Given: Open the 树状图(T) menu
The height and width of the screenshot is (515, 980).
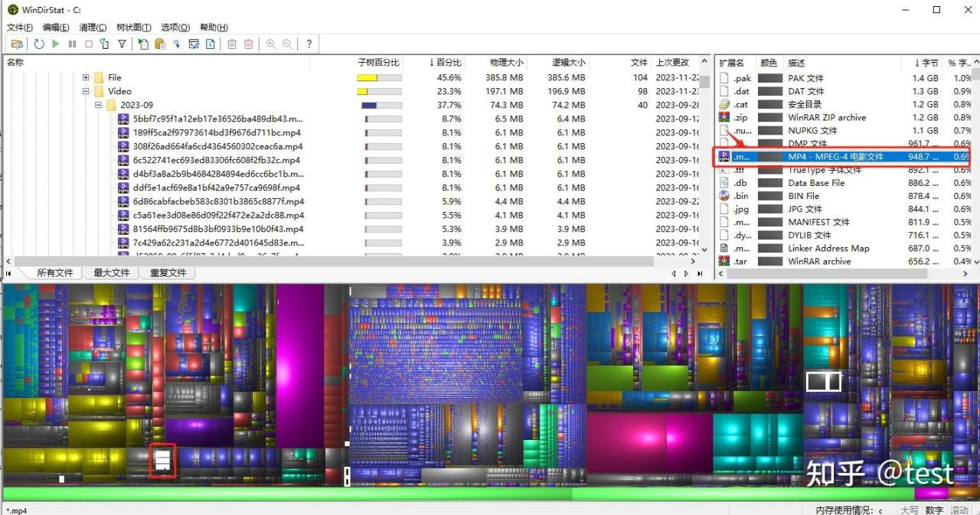Looking at the screenshot, I should [x=133, y=28].
